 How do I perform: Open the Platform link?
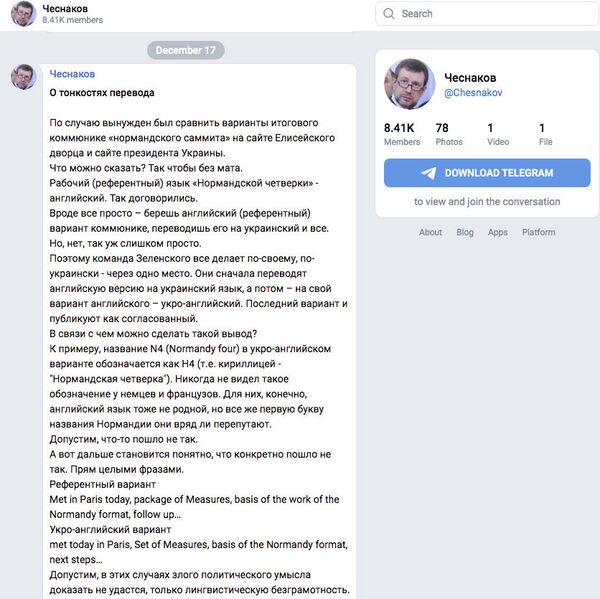coord(538,232)
